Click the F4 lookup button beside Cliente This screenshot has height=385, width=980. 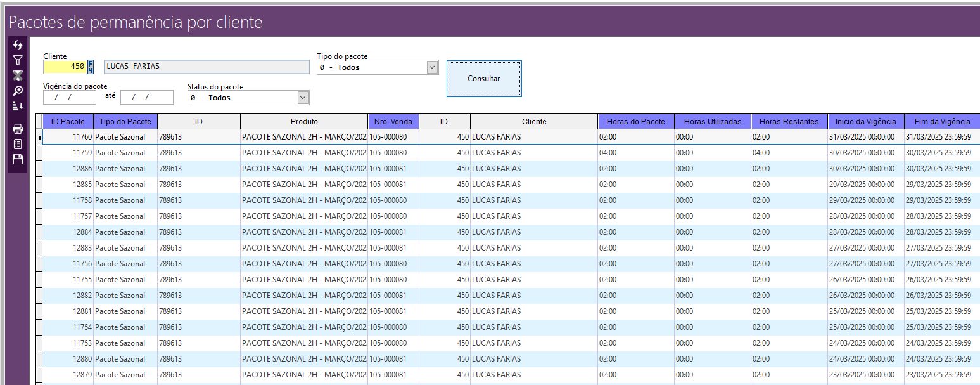pyautogui.click(x=91, y=67)
